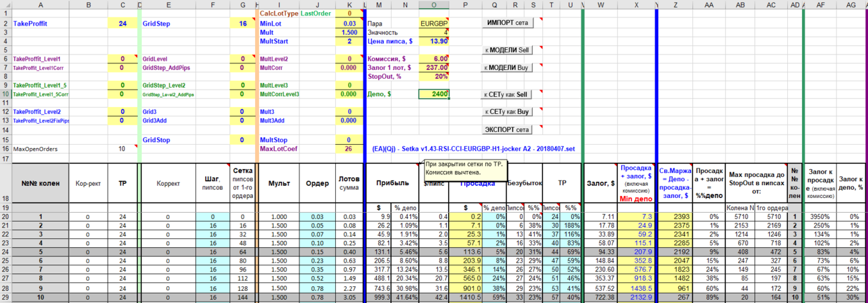Select column header A
This screenshot has width=868, height=303.
pos(40,5)
